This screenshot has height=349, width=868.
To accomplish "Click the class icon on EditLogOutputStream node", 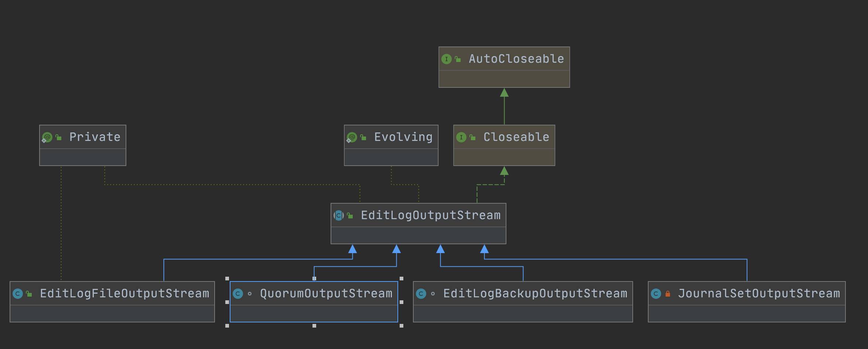I will [x=339, y=215].
